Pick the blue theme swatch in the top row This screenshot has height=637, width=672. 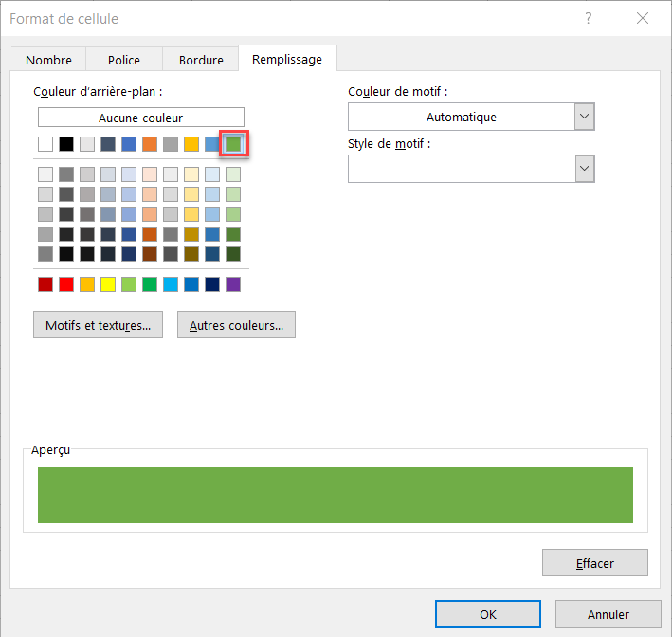129,144
